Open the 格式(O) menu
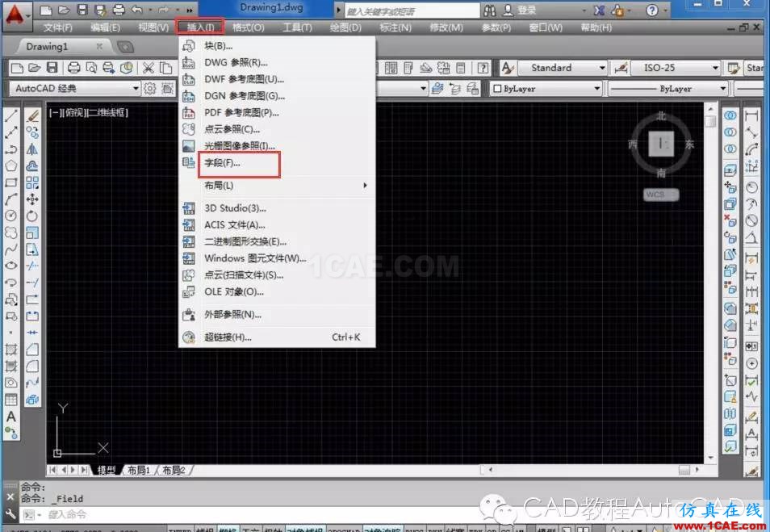770x532 pixels. tap(248, 27)
